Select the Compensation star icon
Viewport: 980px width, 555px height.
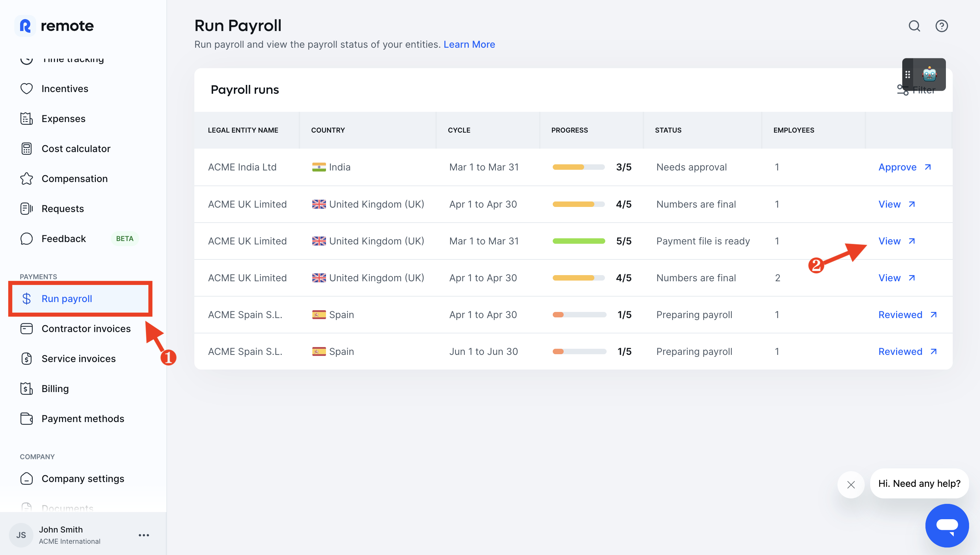click(x=26, y=178)
